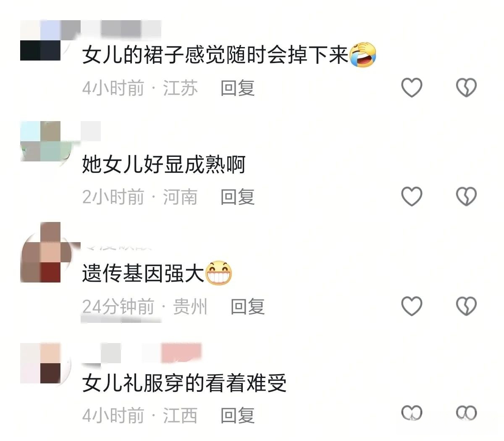The height and width of the screenshot is (441, 504).
Task: Reply to the 贵州 comment
Action: point(248,306)
